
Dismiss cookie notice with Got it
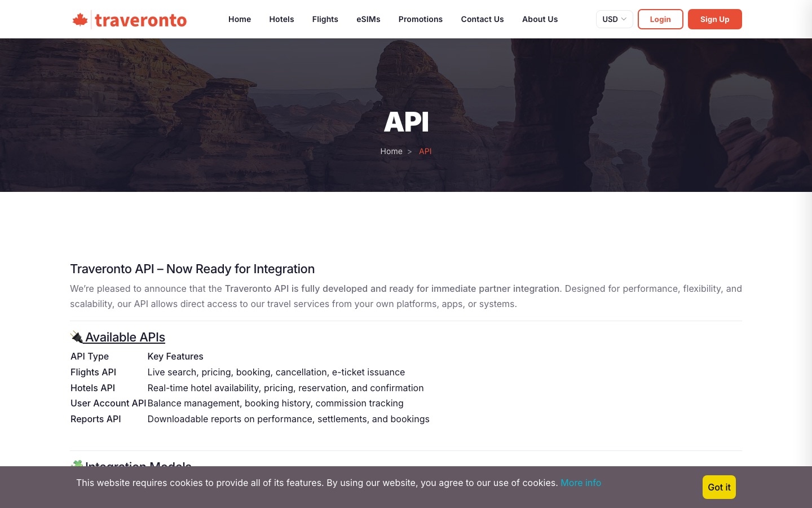coord(719,487)
